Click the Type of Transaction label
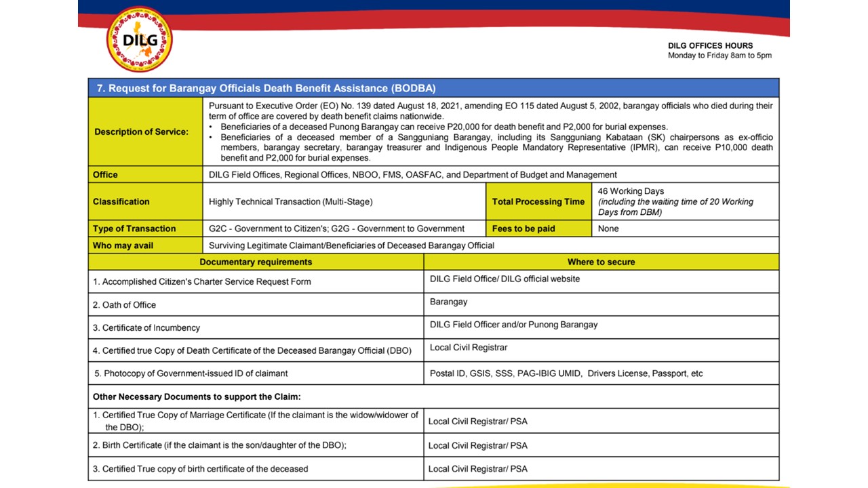The height and width of the screenshot is (488, 868). 134,229
